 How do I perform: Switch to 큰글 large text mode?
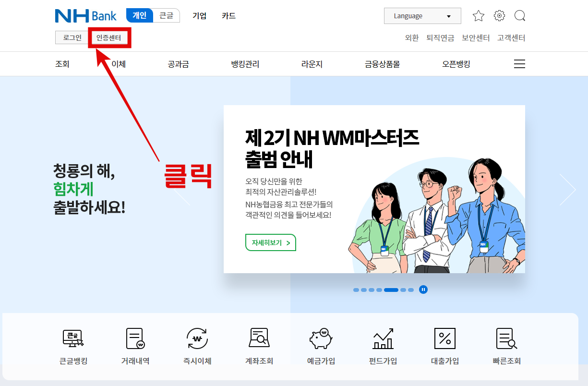[167, 15]
